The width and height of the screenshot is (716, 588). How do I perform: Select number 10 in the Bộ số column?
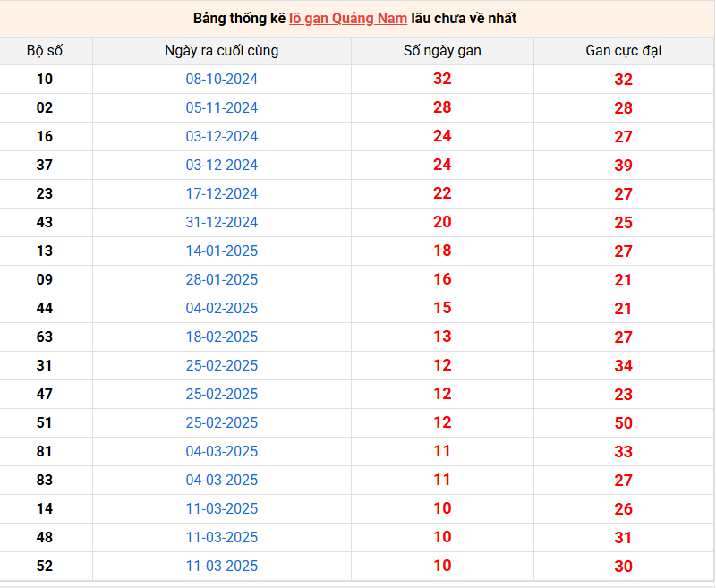click(x=45, y=80)
